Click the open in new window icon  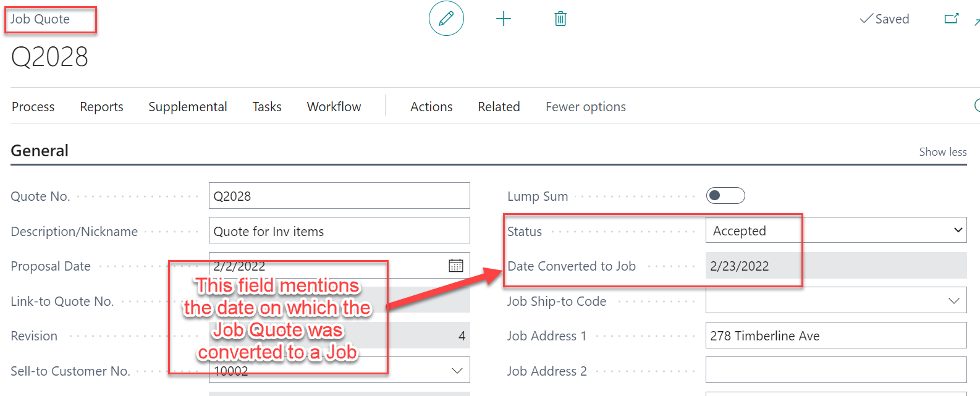point(952,19)
